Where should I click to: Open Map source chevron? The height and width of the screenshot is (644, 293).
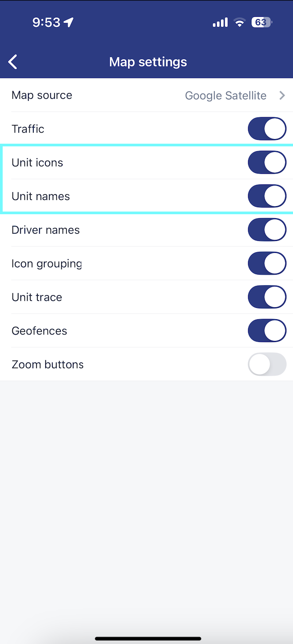(282, 95)
